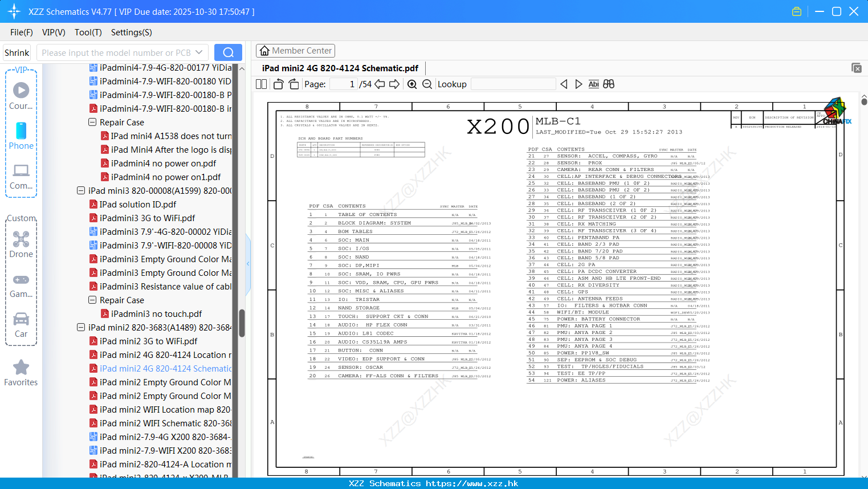Open the Car category
868x489 pixels.
[x=21, y=325]
